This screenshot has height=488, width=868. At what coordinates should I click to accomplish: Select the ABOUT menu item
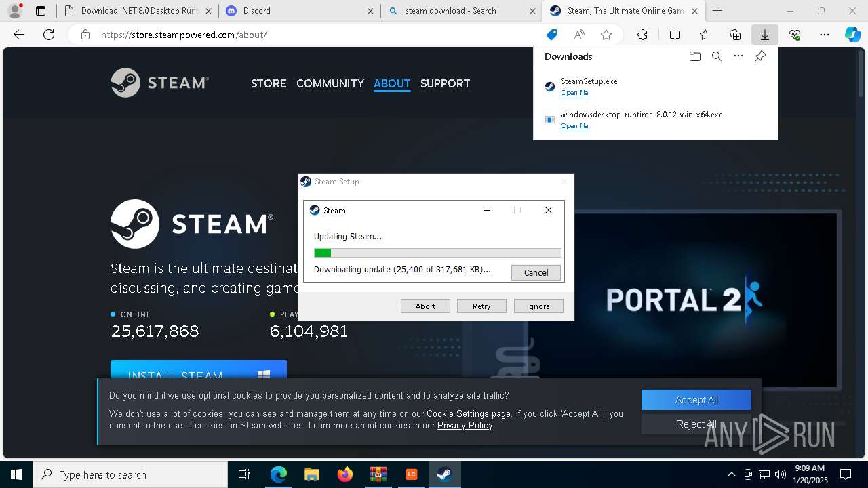(392, 83)
